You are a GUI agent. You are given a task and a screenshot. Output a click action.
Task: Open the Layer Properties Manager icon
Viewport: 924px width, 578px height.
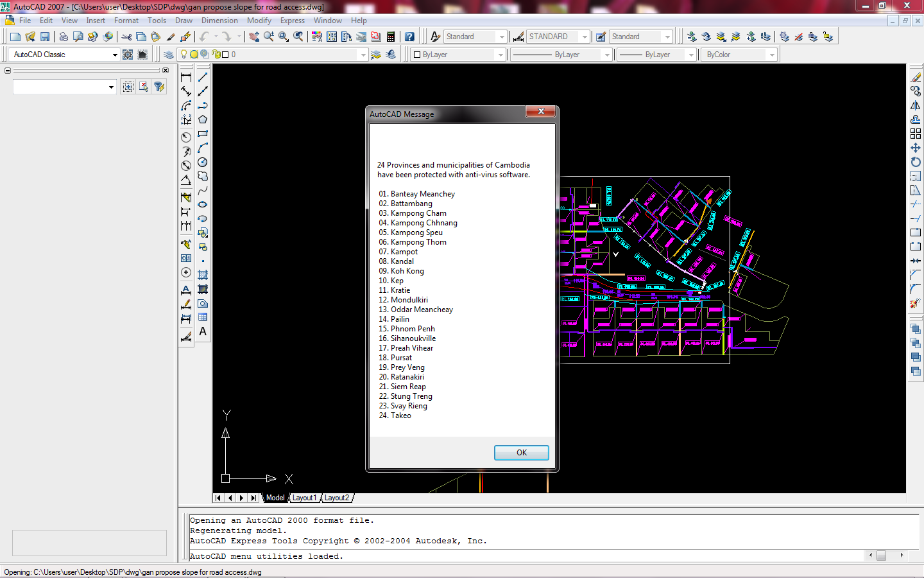click(x=169, y=55)
